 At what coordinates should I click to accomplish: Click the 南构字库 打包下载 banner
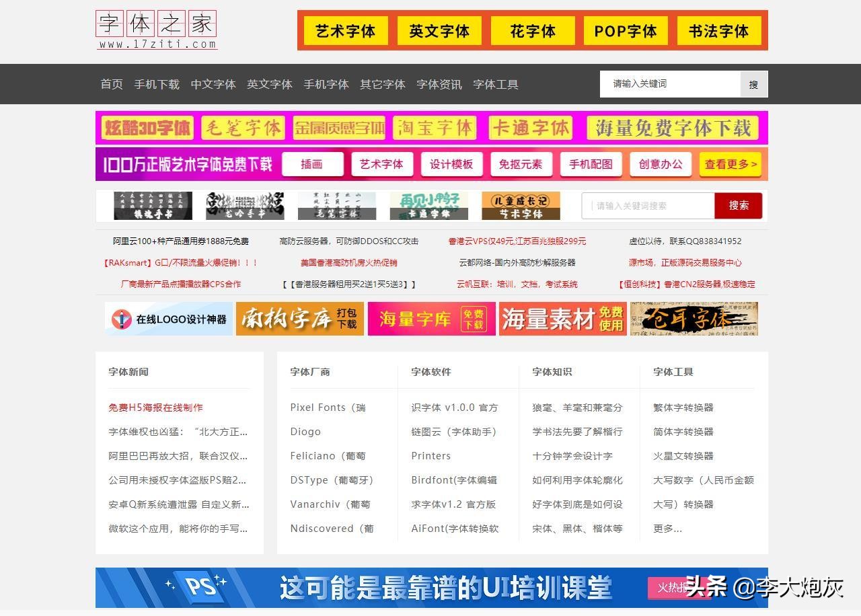click(x=300, y=319)
